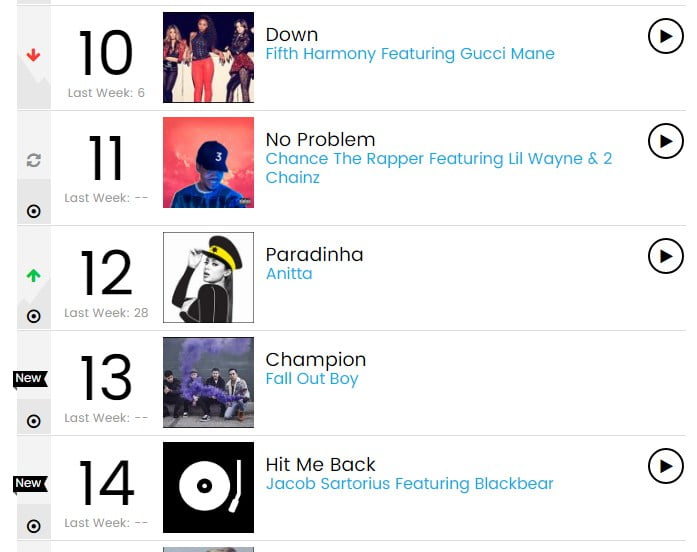Open Fifth Harmony Featuring Gucci Mane artist link
Image resolution: width=697 pixels, height=552 pixels.
point(410,54)
